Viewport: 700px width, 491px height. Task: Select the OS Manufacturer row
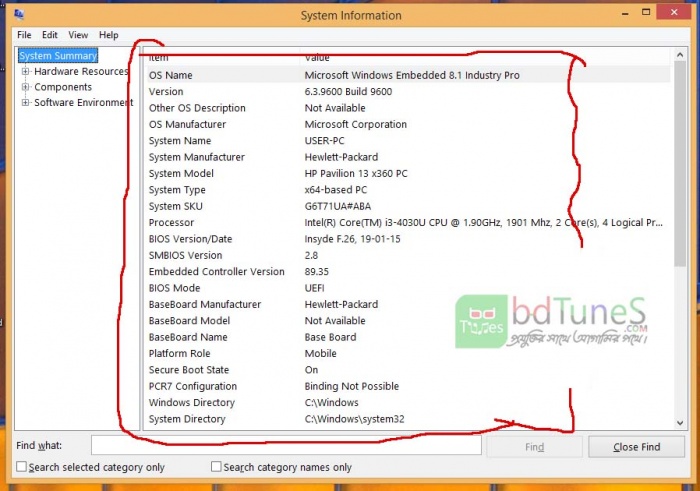click(407, 124)
